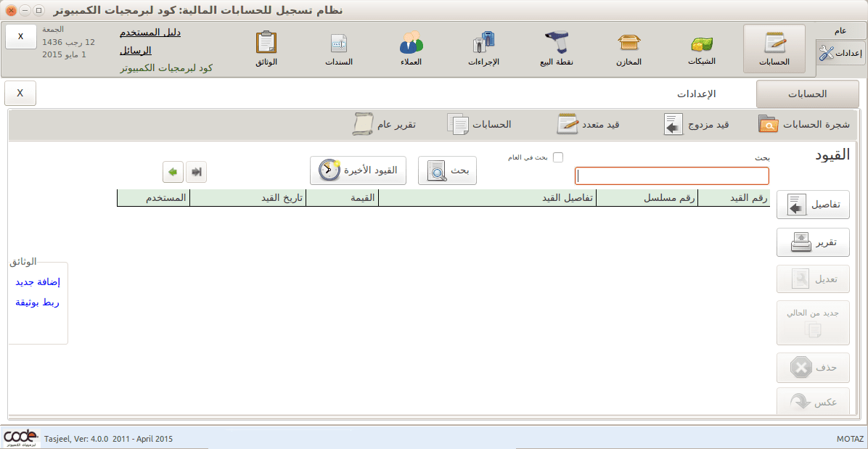868x449 pixels.
Task: Open the العملاء (Customers) module
Action: [x=409, y=46]
